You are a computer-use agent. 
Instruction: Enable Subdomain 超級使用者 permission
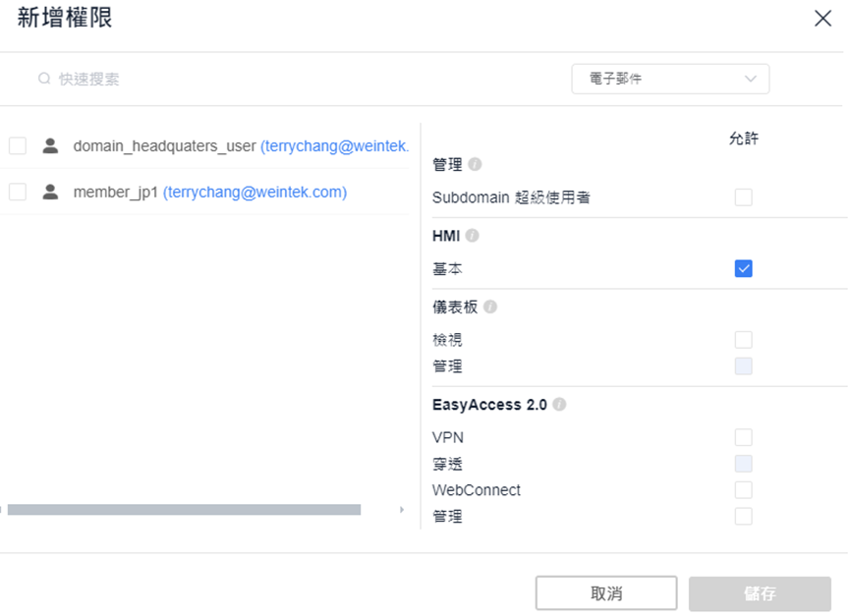click(x=743, y=197)
